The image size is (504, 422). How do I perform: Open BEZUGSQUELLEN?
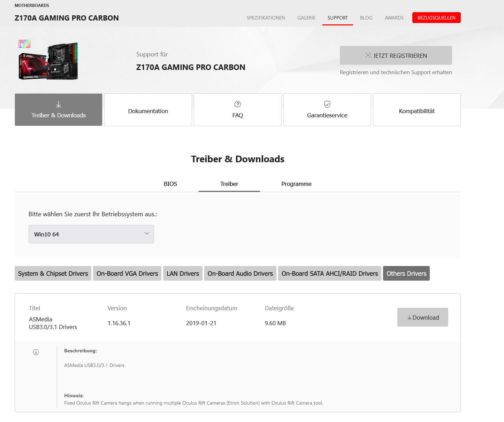pyautogui.click(x=436, y=17)
